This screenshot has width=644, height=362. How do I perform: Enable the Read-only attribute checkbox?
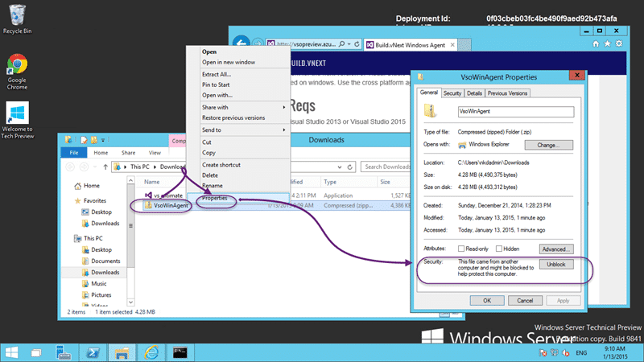[461, 249]
